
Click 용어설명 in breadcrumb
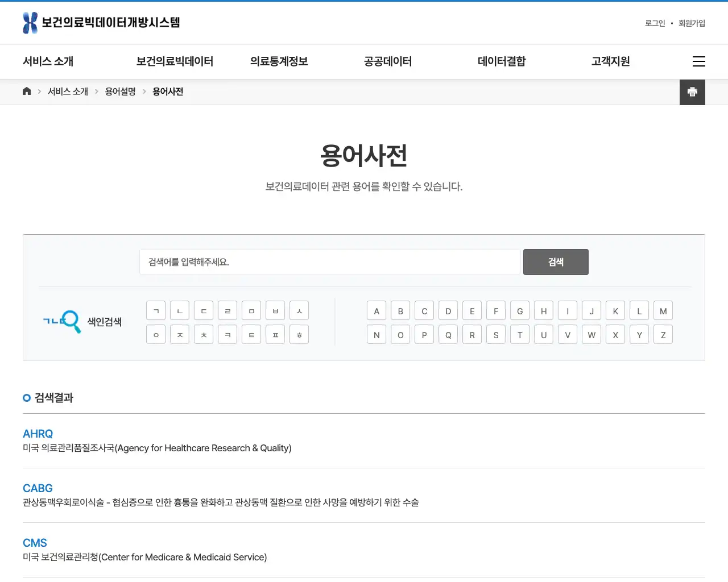pos(120,92)
